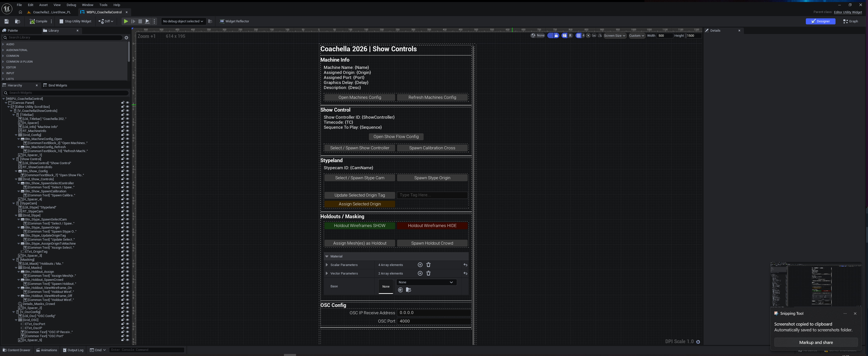Screen dimensions: 868x356
Task: Delete Vector Parameters array elements via trash
Action: 428,273
